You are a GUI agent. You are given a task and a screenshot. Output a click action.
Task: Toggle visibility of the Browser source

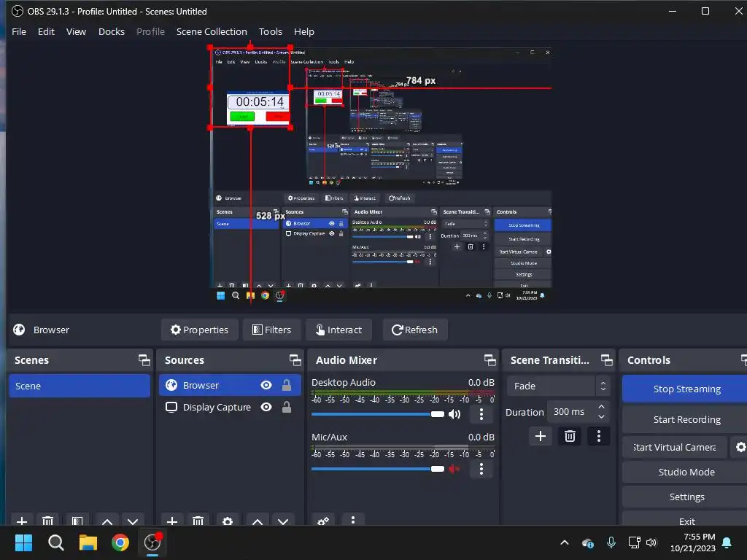tap(266, 385)
